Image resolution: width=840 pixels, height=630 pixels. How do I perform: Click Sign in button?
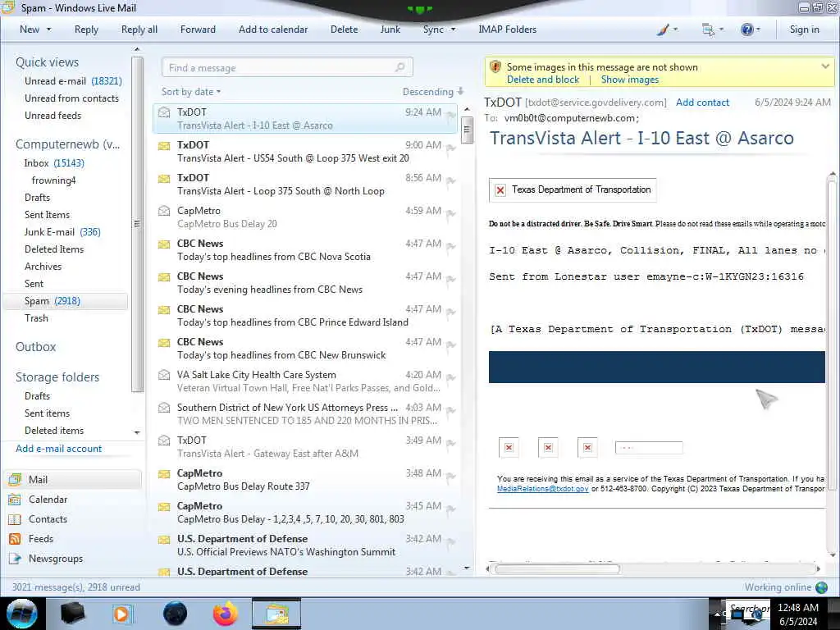pos(804,30)
